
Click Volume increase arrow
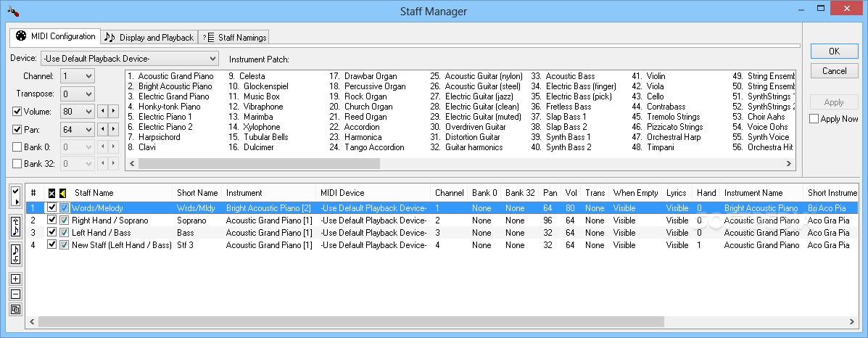(x=113, y=112)
